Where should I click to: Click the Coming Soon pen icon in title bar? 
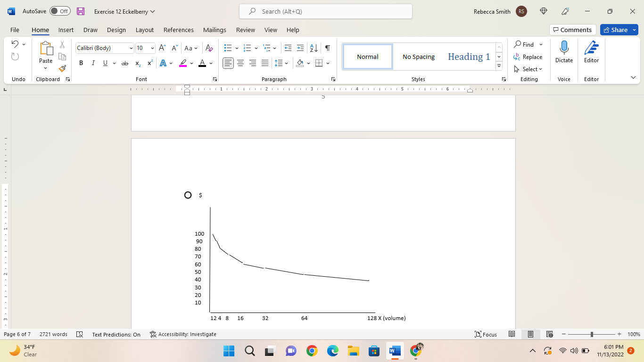tap(566, 11)
